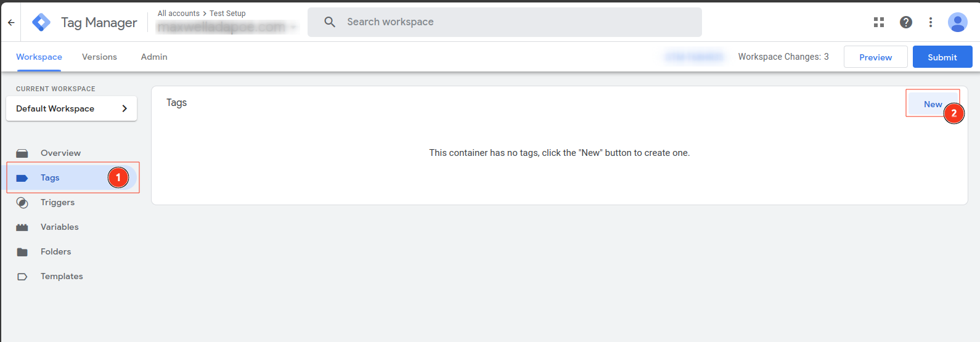Click the Tags label icon in sidebar
Image resolution: width=980 pixels, height=342 pixels.
(x=22, y=178)
